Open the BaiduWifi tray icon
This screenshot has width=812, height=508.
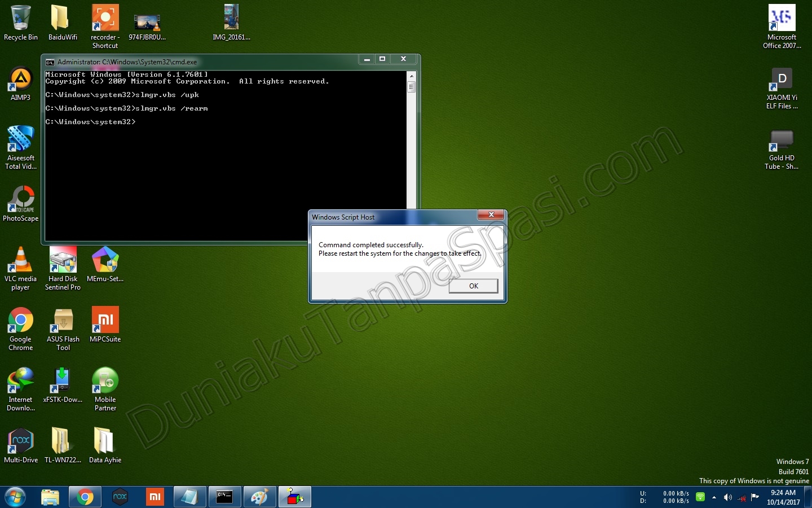[699, 498]
